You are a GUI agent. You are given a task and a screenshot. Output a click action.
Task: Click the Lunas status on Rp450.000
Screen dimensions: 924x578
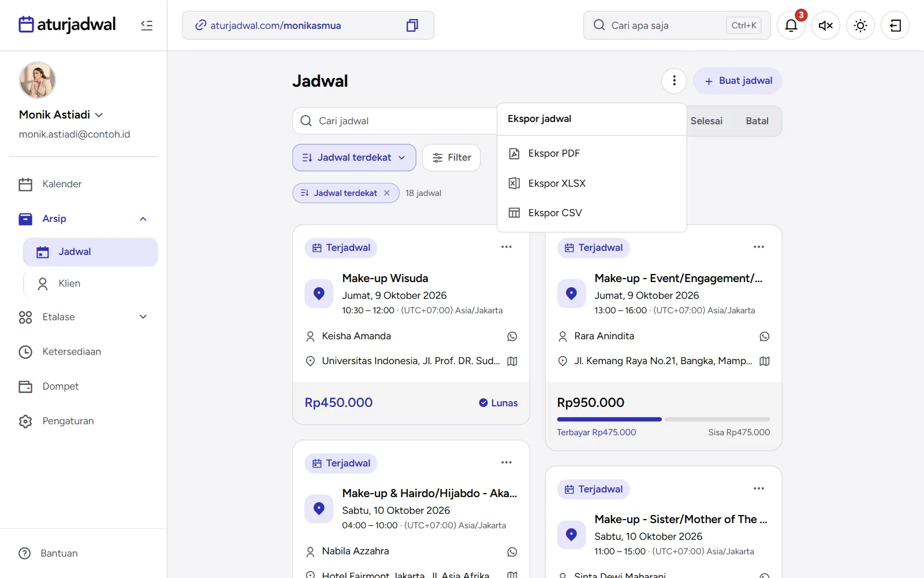(498, 403)
